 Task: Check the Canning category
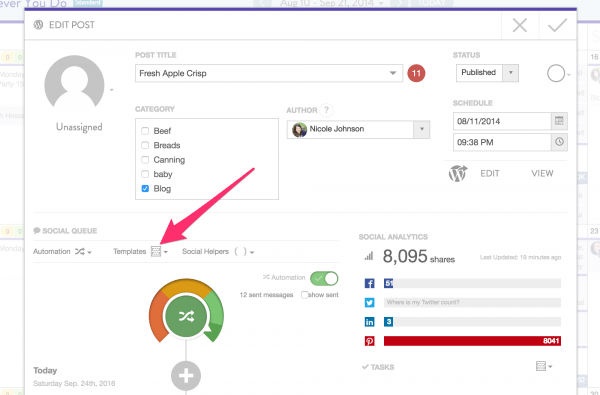(x=145, y=160)
